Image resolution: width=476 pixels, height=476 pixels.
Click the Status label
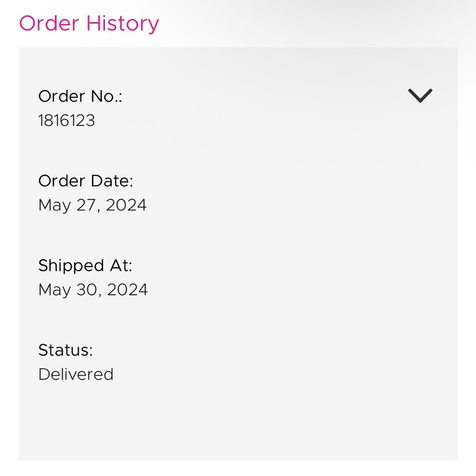click(65, 350)
